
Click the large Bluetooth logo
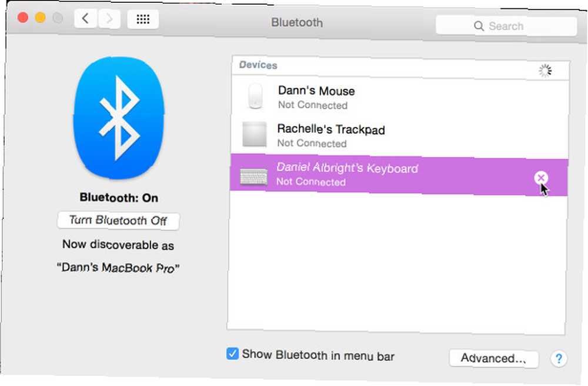tap(119, 118)
